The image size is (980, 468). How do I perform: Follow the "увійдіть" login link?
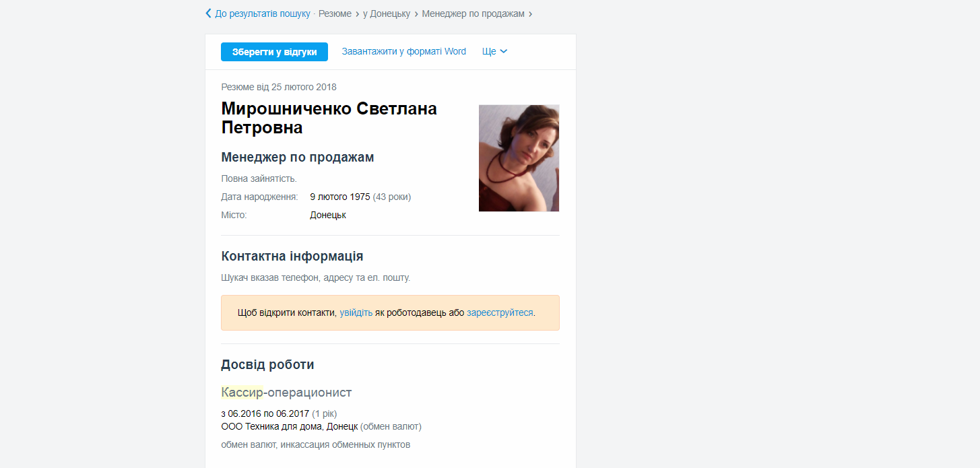click(356, 312)
